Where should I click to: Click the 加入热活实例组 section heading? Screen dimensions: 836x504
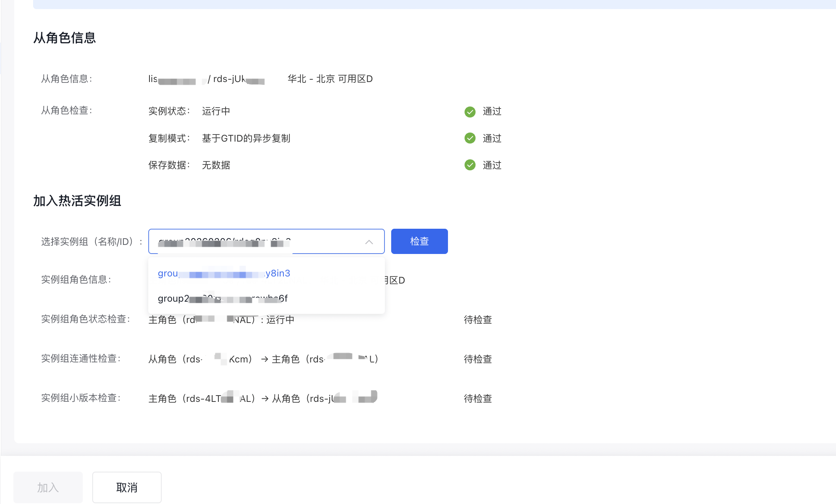point(77,201)
